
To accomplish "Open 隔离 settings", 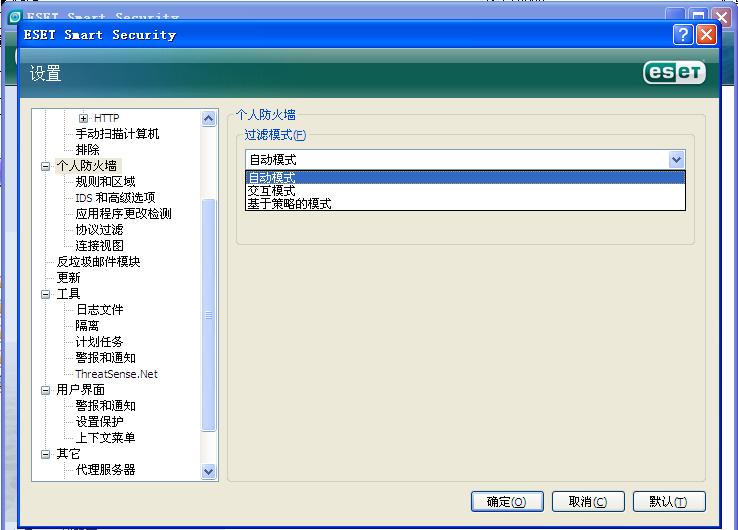I will click(87, 326).
